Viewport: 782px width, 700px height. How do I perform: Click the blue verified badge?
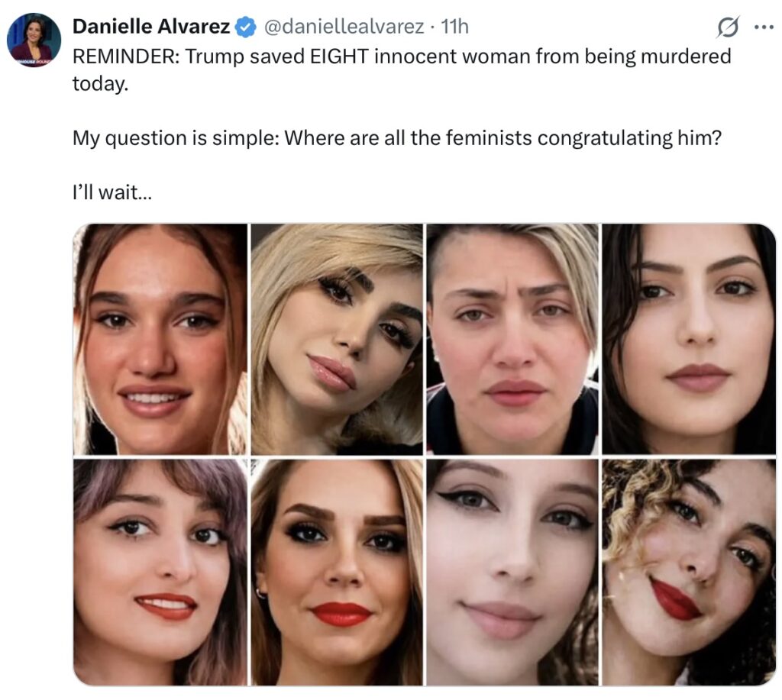pyautogui.click(x=244, y=27)
